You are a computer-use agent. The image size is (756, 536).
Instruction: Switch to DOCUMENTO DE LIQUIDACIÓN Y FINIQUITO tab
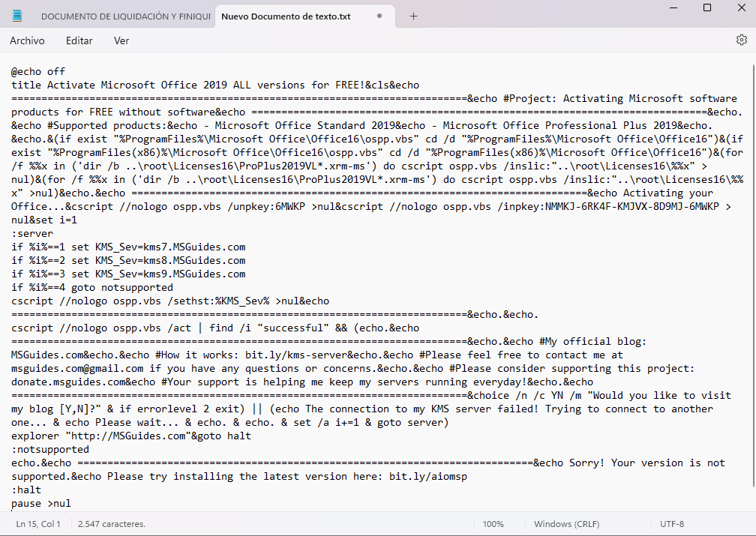click(x=120, y=16)
